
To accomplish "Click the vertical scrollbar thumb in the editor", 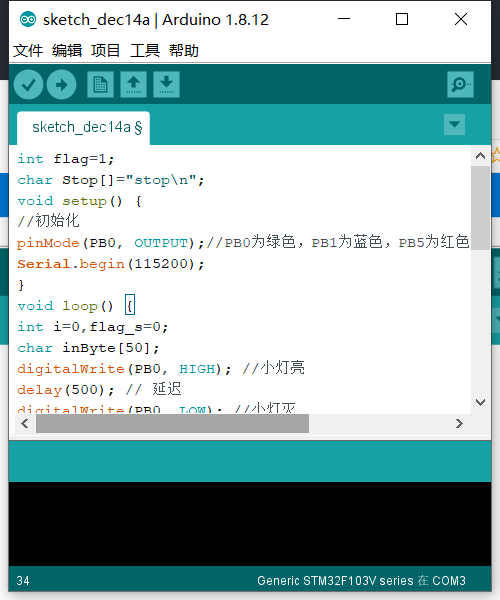I will point(480,208).
